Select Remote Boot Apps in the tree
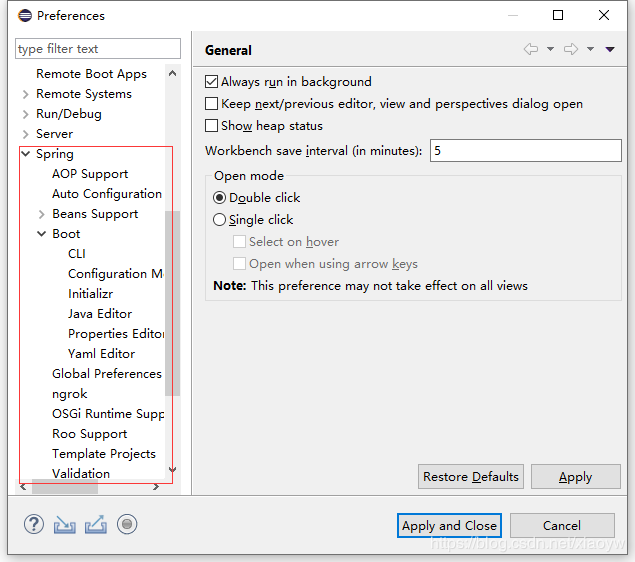Image resolution: width=635 pixels, height=562 pixels. point(92,74)
